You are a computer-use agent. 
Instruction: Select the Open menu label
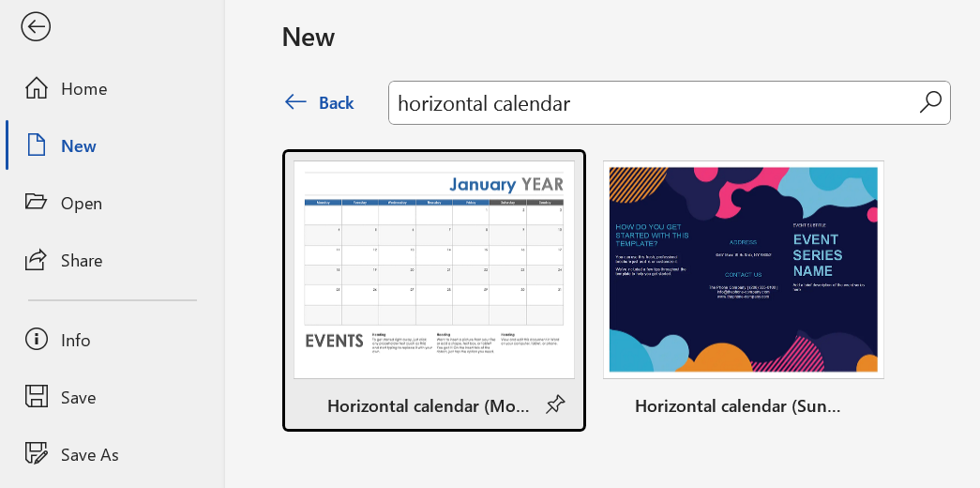pyautogui.click(x=82, y=204)
